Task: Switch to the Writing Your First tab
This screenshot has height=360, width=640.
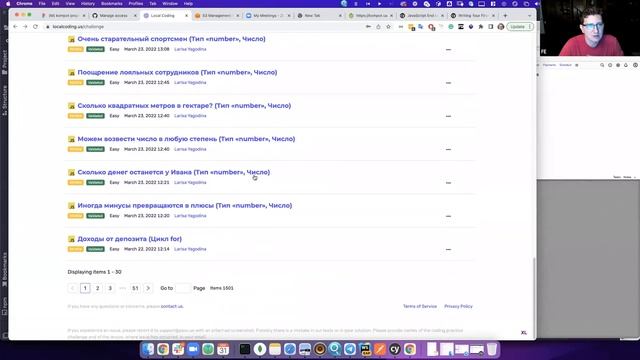Action: (472, 16)
